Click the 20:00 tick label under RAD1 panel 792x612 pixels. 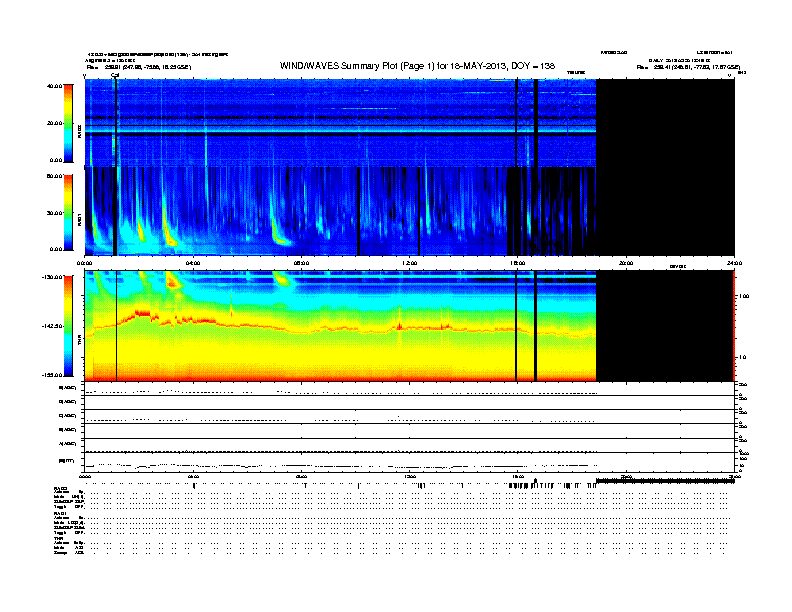click(x=626, y=263)
